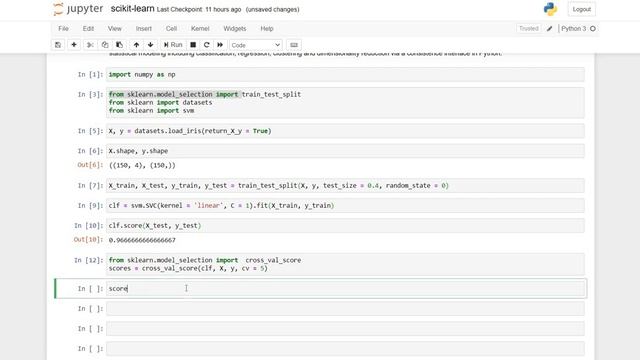This screenshot has width=640, height=360.
Task: Open the File menu
Action: [63, 29]
